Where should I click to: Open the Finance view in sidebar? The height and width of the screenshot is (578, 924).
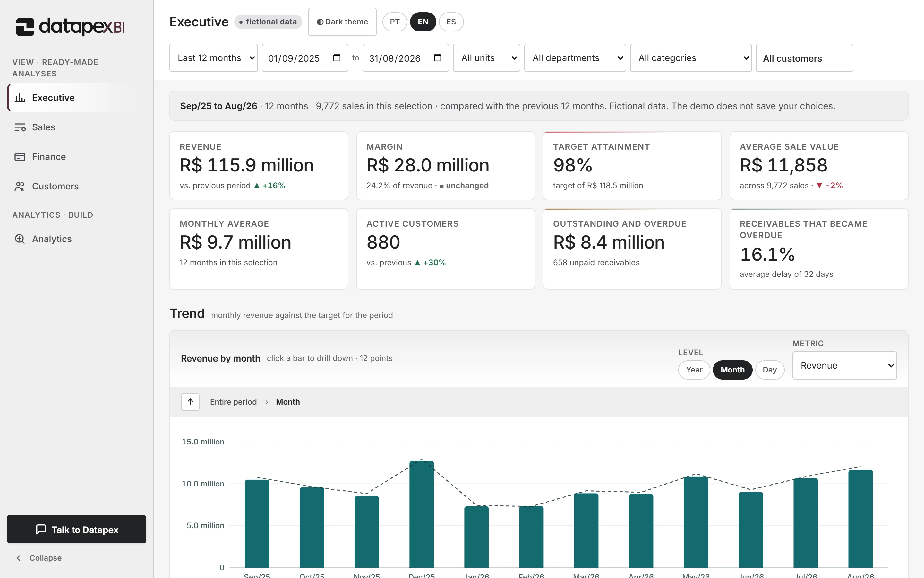(76, 157)
